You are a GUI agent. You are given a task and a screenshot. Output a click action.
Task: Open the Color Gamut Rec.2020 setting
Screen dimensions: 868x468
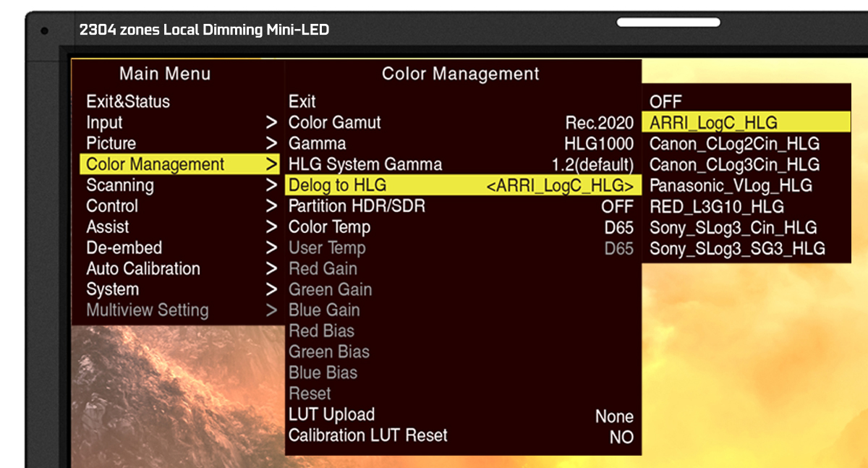coord(461,123)
